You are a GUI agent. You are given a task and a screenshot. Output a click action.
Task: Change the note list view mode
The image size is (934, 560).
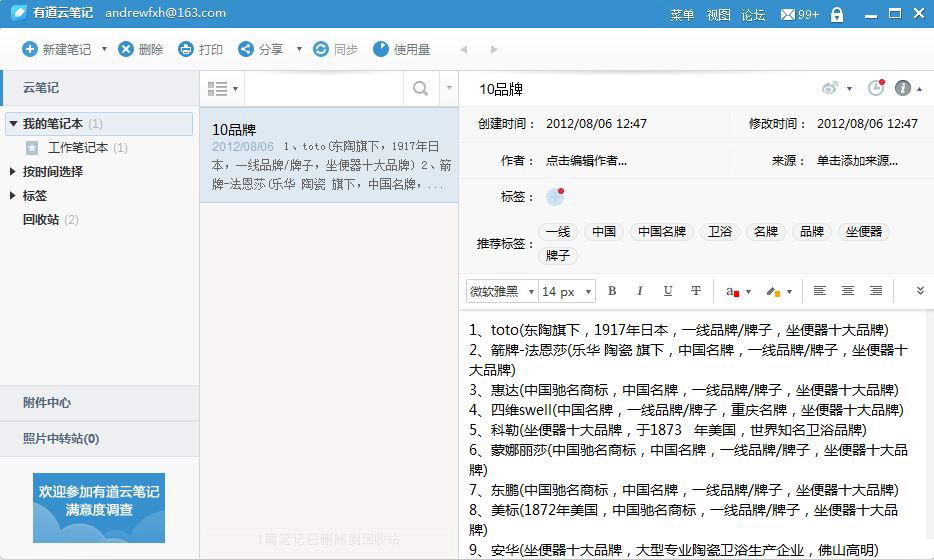point(222,89)
